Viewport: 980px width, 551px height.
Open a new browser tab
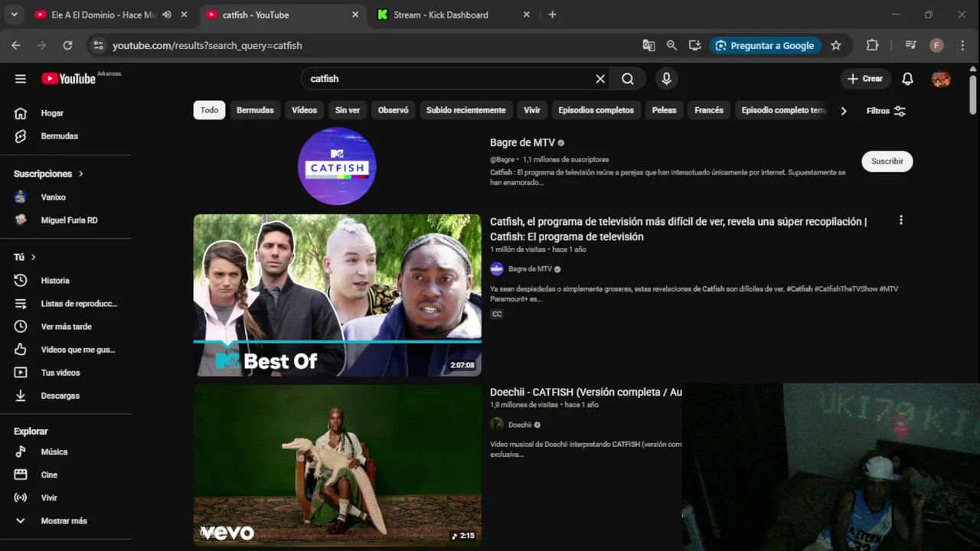(x=552, y=15)
